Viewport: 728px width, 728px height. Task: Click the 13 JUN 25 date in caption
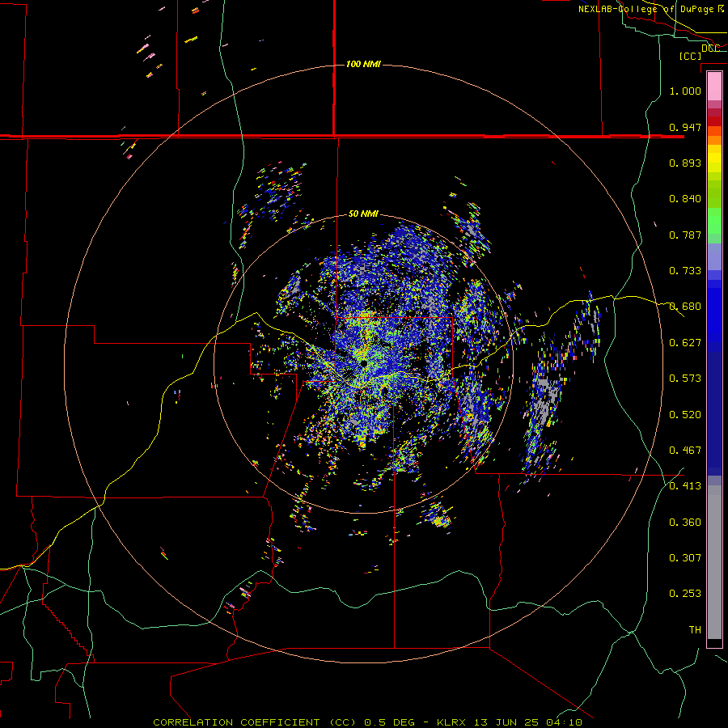coord(506,722)
